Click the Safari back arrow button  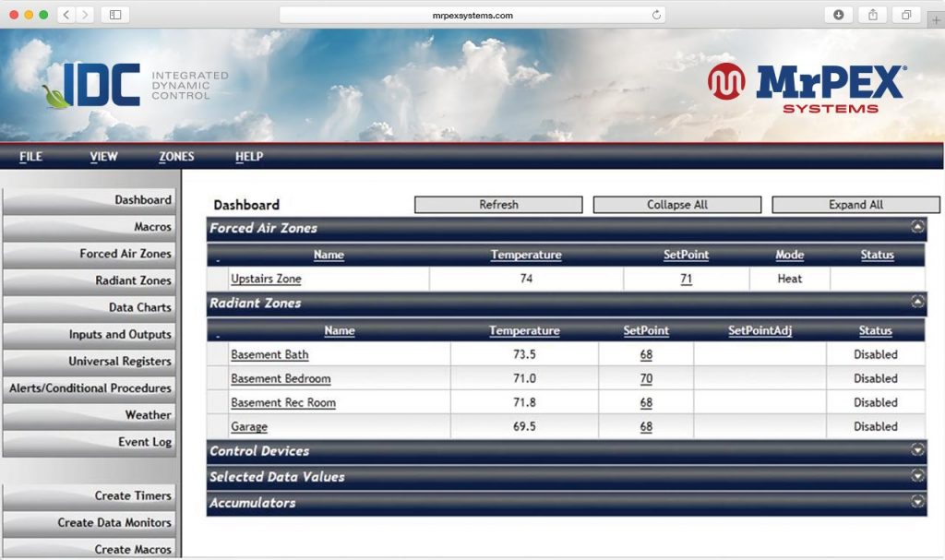pyautogui.click(x=66, y=15)
